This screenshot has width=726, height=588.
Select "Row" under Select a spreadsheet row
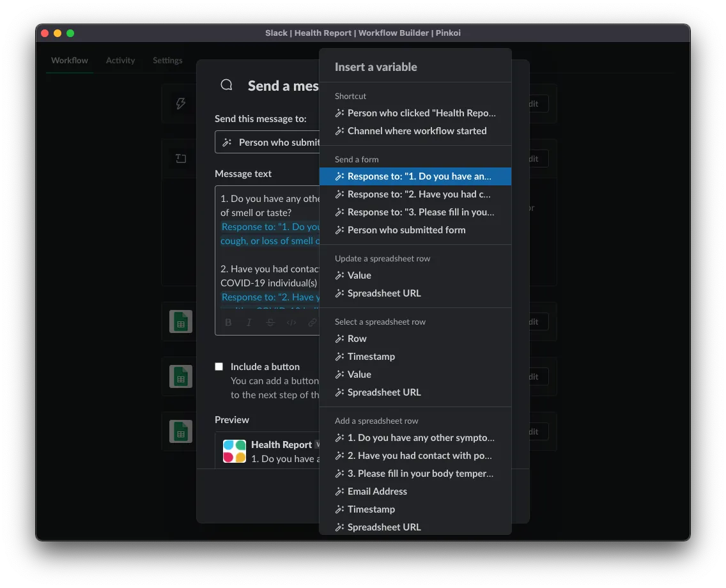point(357,339)
